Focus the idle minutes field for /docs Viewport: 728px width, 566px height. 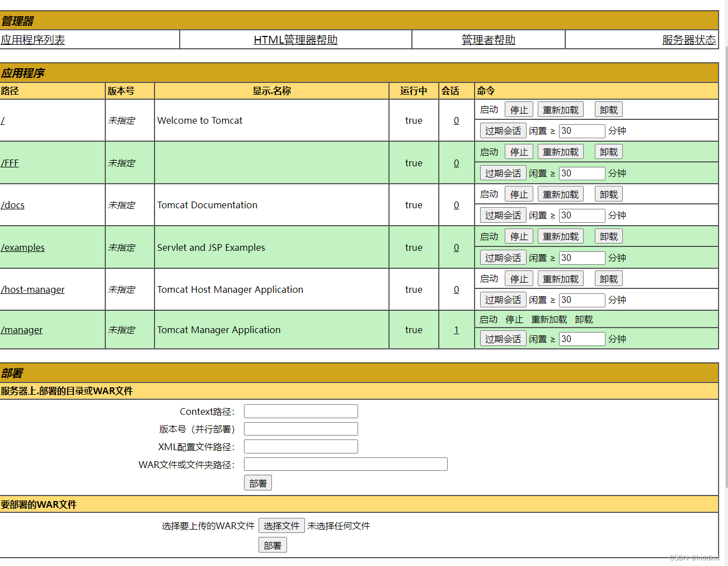pos(582,216)
